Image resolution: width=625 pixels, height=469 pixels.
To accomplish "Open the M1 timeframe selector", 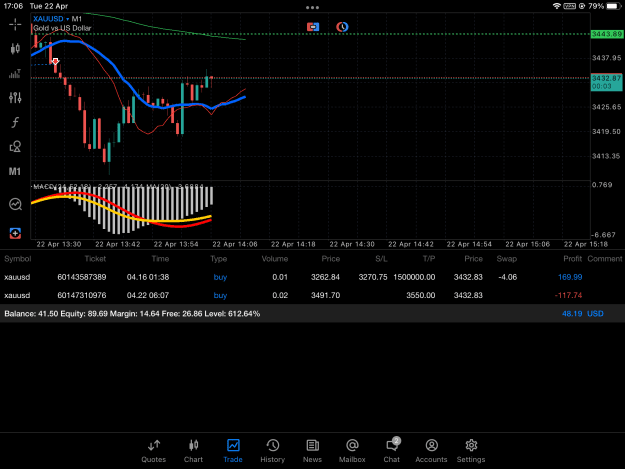I will [15, 171].
